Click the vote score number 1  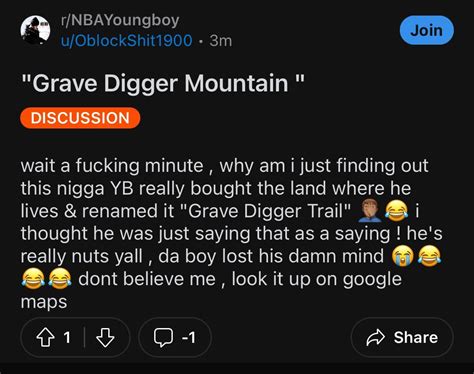[67, 337]
